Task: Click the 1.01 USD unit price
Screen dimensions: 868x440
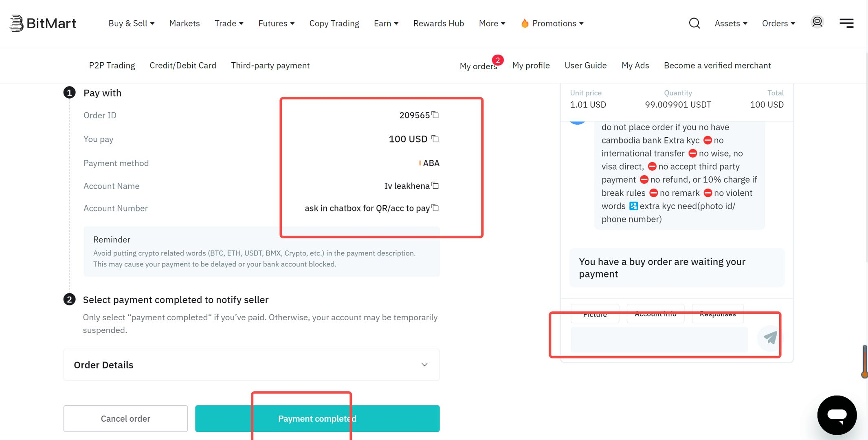Action: tap(588, 105)
